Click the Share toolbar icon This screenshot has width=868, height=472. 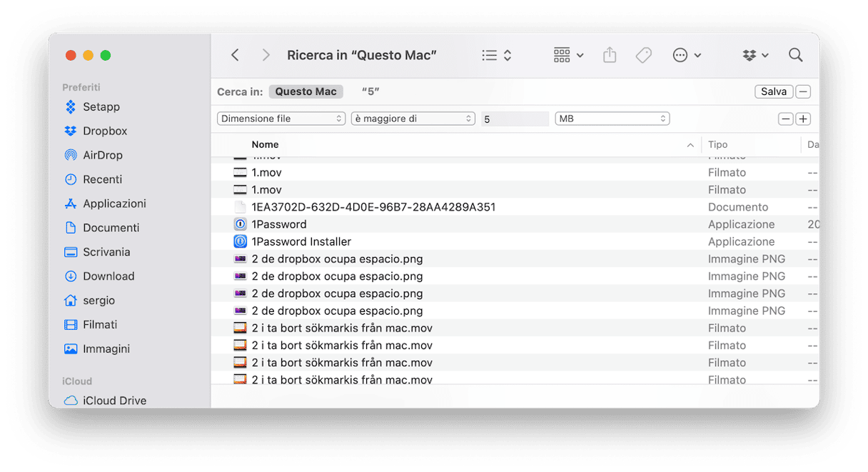(609, 55)
